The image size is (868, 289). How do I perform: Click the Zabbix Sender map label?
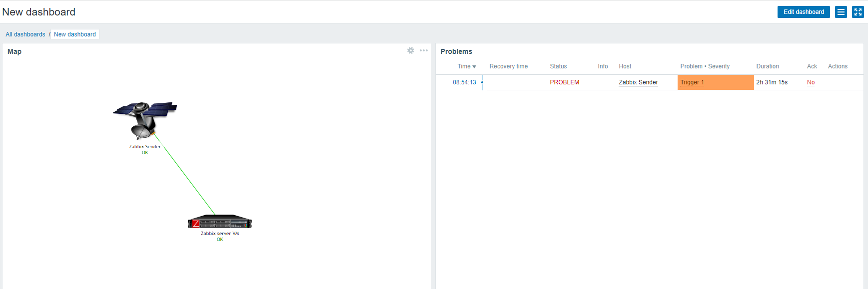click(x=145, y=147)
